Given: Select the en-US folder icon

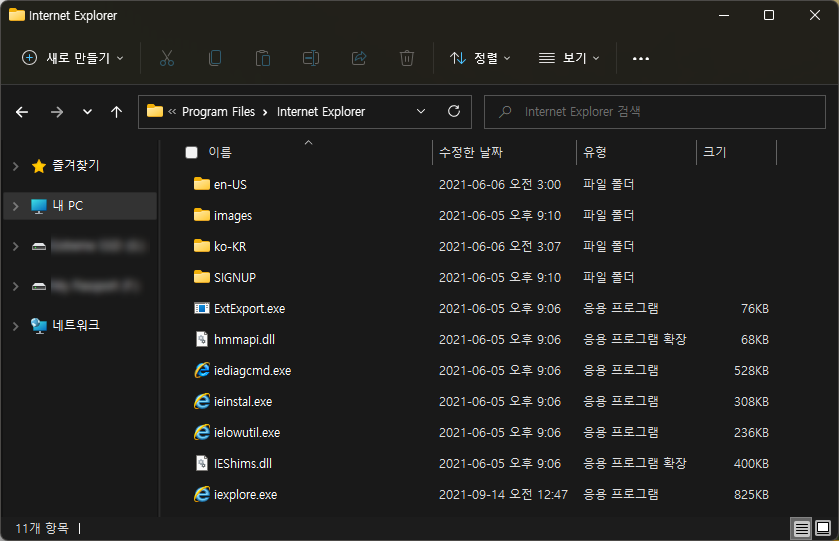Looking at the screenshot, I should pyautogui.click(x=202, y=184).
